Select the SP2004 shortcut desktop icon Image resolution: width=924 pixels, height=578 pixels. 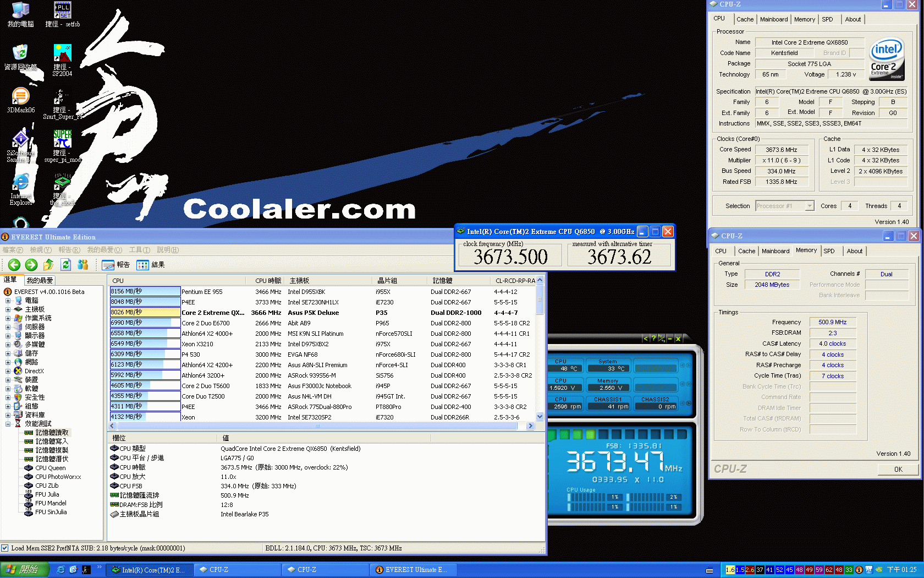click(63, 61)
